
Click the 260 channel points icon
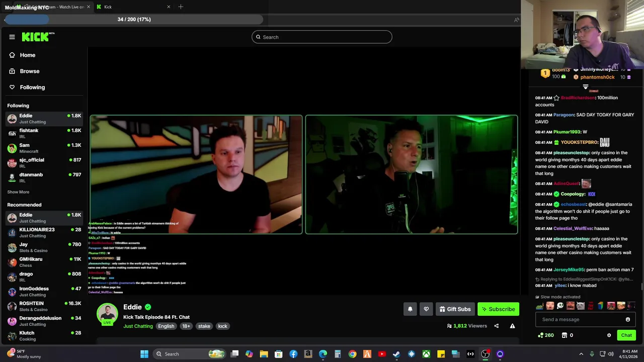point(546,335)
